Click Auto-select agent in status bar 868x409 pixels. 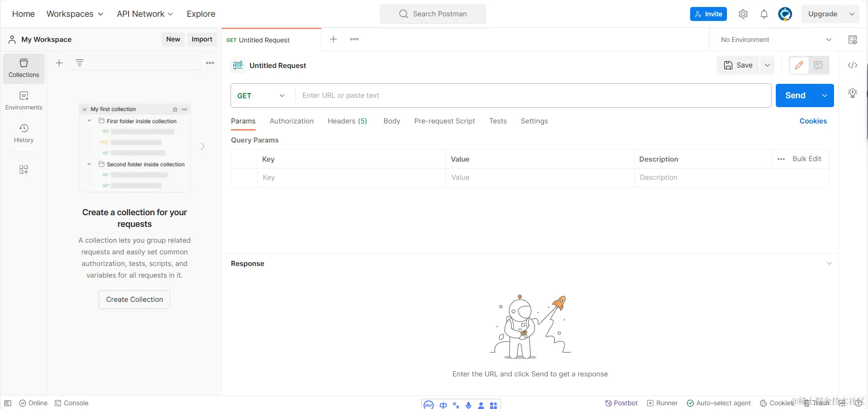click(719, 403)
